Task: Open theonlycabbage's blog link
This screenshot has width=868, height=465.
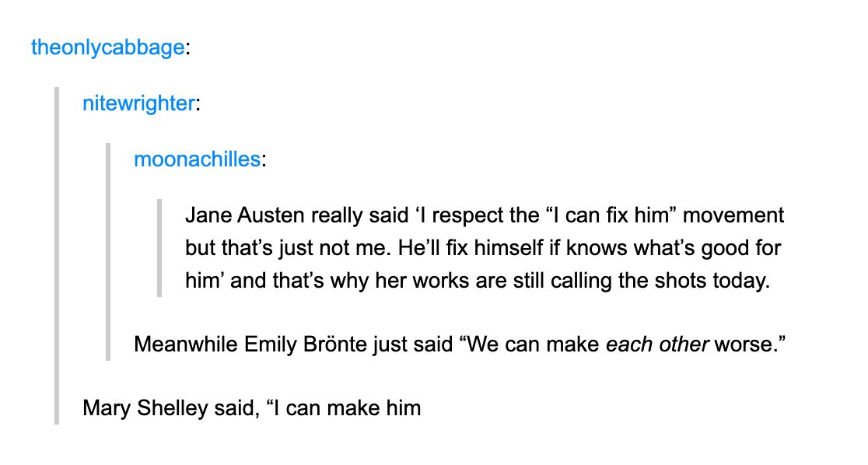Action: click(107, 47)
